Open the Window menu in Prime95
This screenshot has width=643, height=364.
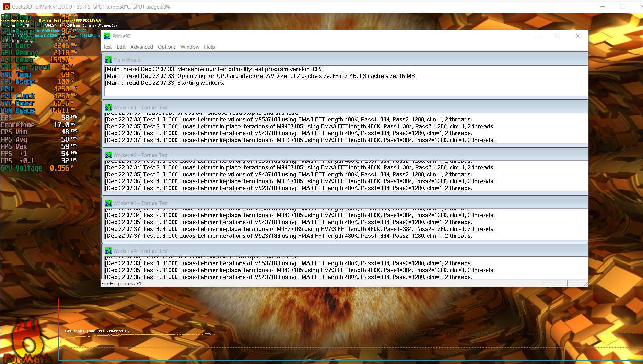pyautogui.click(x=190, y=47)
